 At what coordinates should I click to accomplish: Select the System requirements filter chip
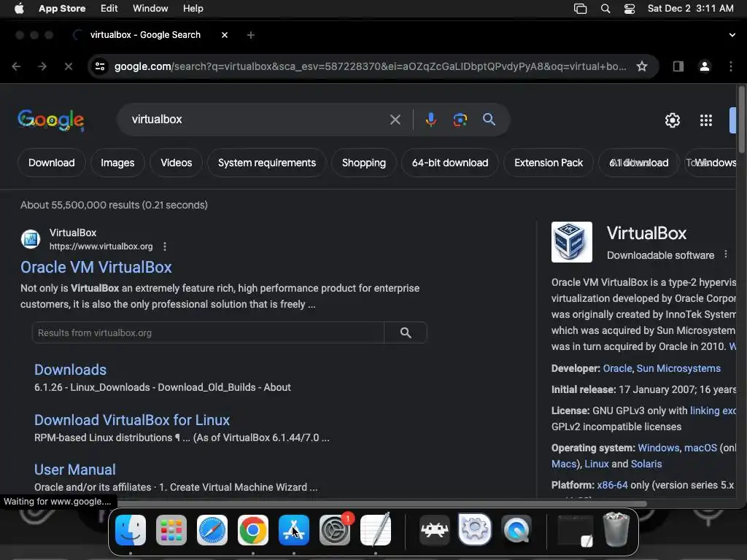pyautogui.click(x=267, y=163)
